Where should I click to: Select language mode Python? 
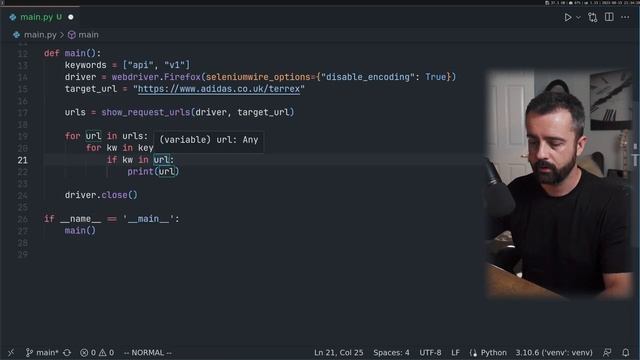click(x=493, y=353)
